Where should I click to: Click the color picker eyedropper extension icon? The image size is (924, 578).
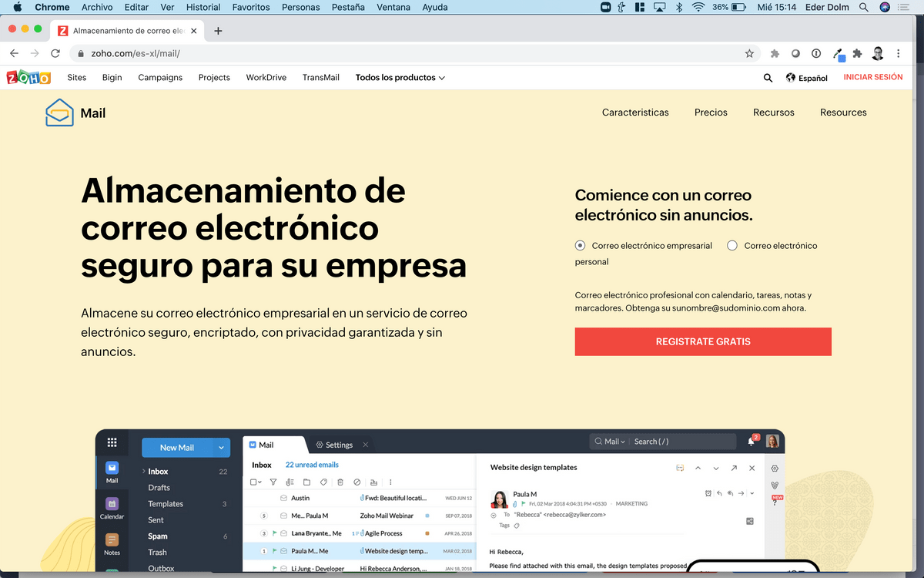click(838, 55)
